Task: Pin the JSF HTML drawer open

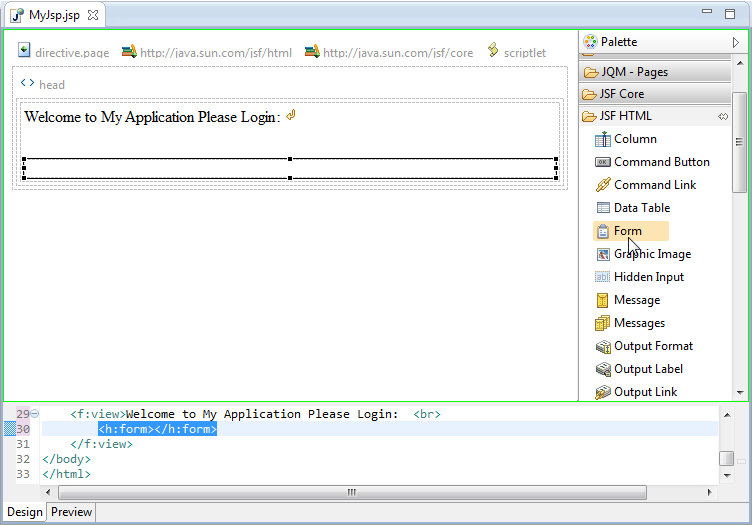Action: click(x=723, y=117)
